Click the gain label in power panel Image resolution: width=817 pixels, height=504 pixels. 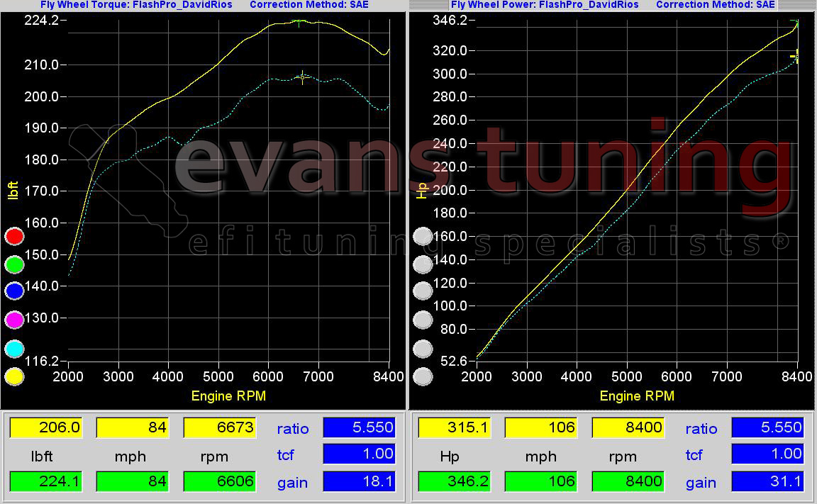coord(701,483)
